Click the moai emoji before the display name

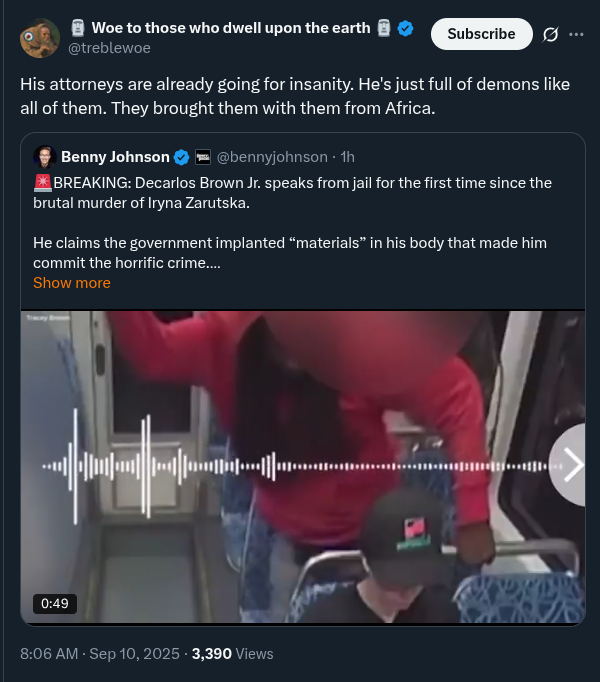(77, 28)
